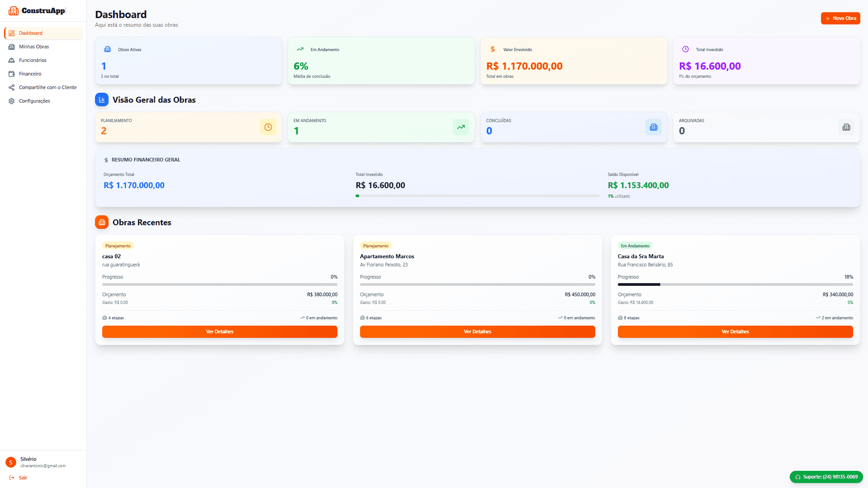
Task: Switch to the Financeiro section
Action: point(29,74)
